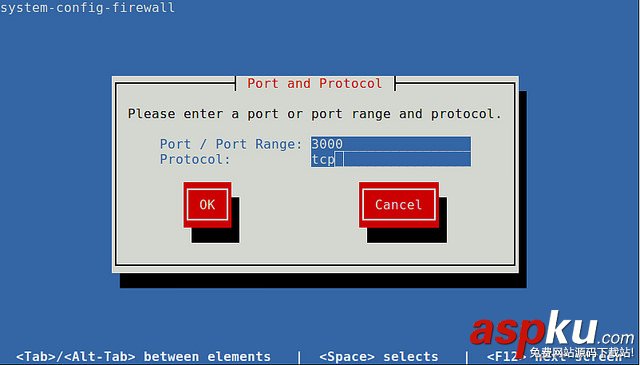This screenshot has height=365, width=640.
Task: Select the 'Port and Protocol' dialog title
Action: click(x=315, y=83)
